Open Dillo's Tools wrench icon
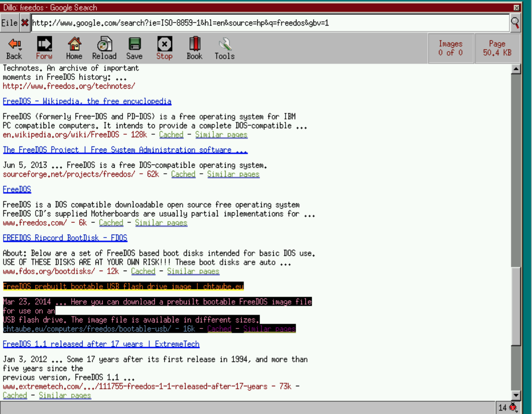The width and height of the screenshot is (532, 414). [224, 44]
